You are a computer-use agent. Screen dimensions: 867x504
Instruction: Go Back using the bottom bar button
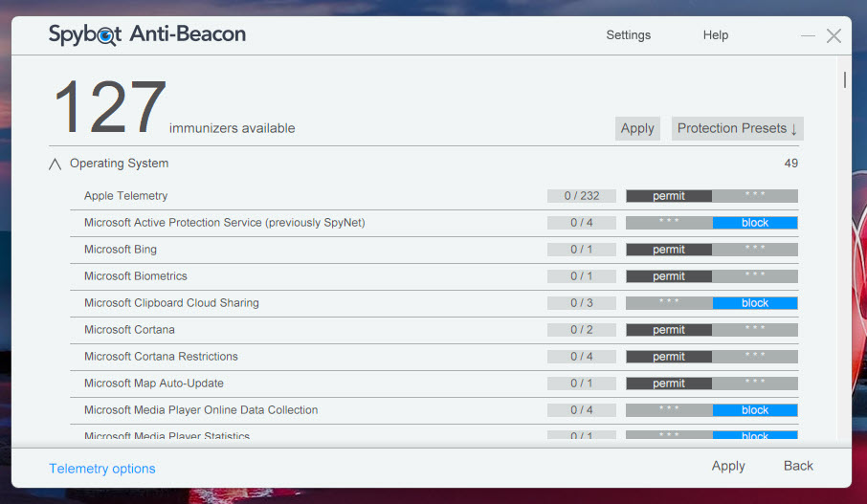click(x=798, y=466)
